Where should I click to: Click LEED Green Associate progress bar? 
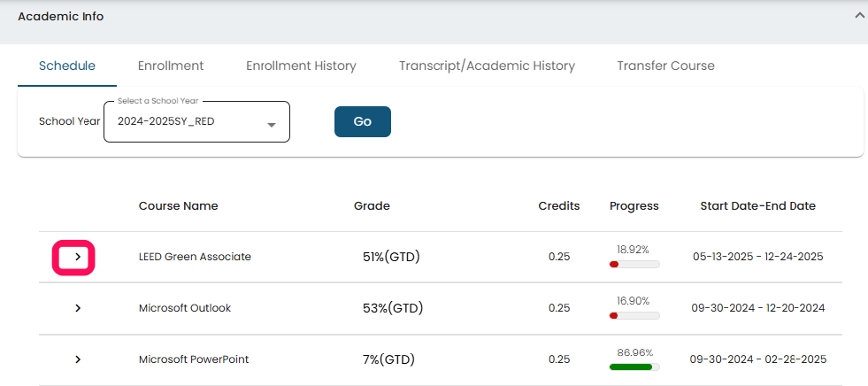coord(634,264)
